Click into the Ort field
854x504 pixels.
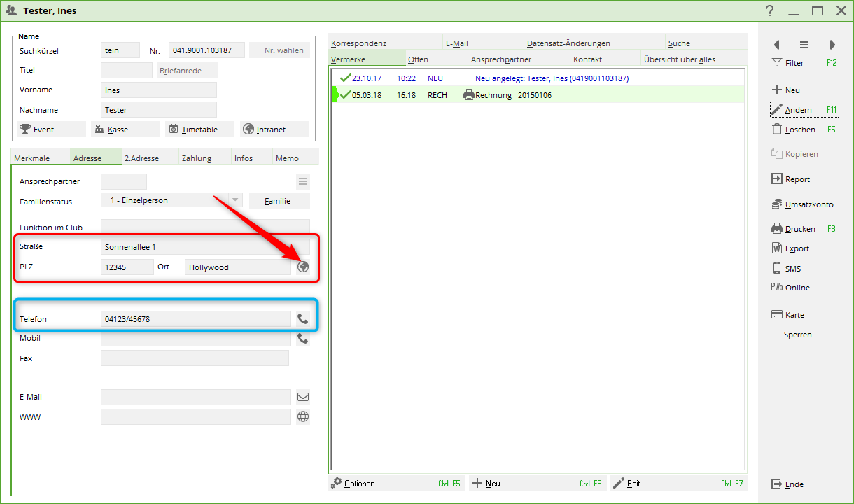pos(238,267)
